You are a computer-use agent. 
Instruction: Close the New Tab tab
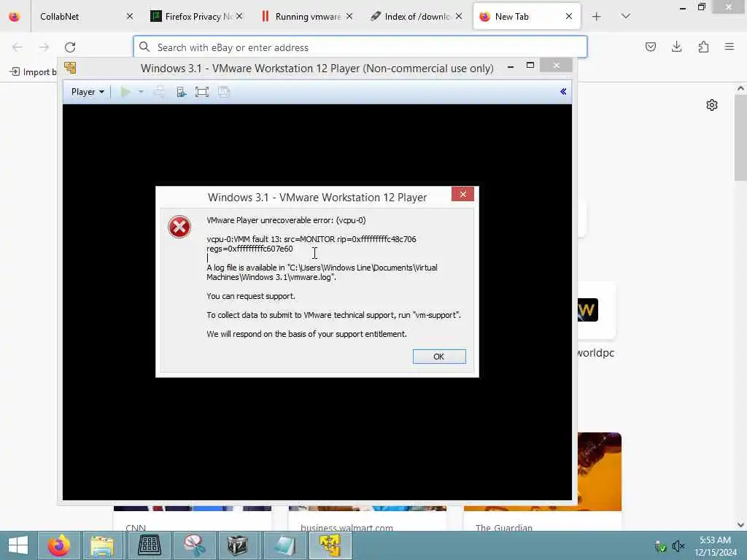tap(569, 17)
